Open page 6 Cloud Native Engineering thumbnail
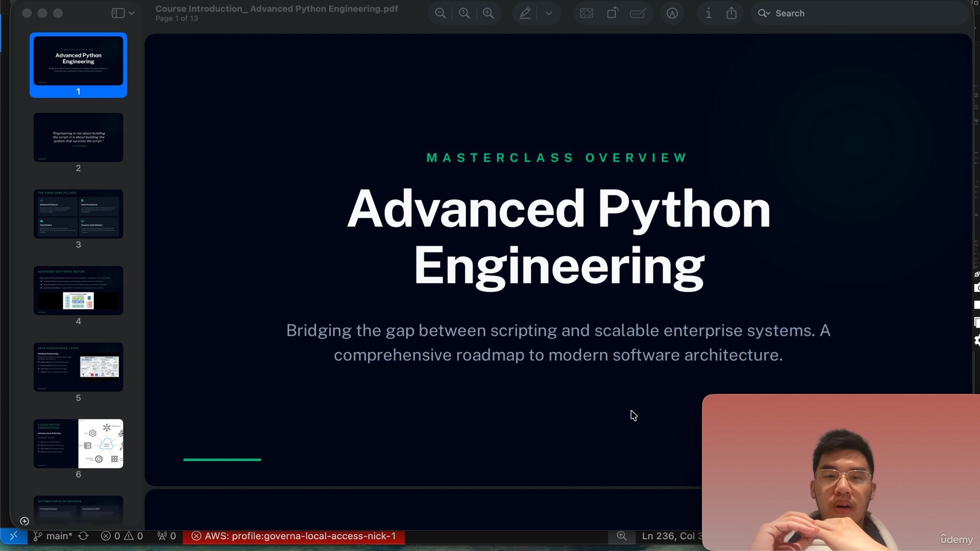This screenshot has width=980, height=551. 79,443
